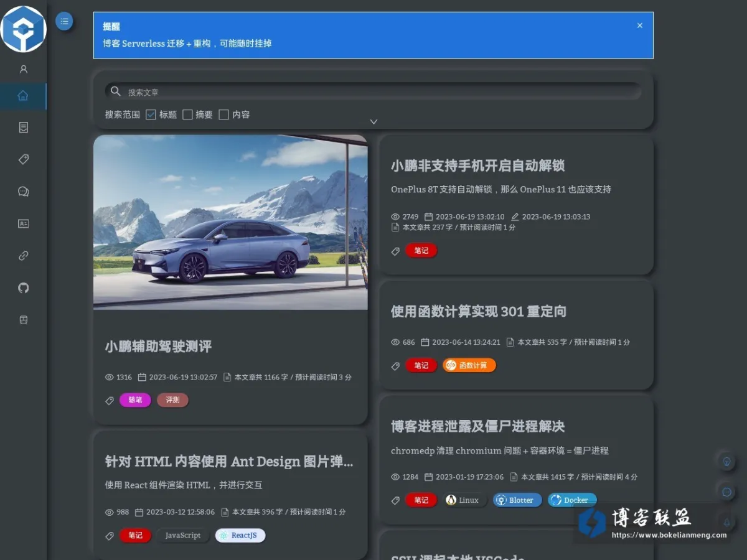The height and width of the screenshot is (560, 747).
Task: Go to the home sidebar icon
Action: coord(23,96)
